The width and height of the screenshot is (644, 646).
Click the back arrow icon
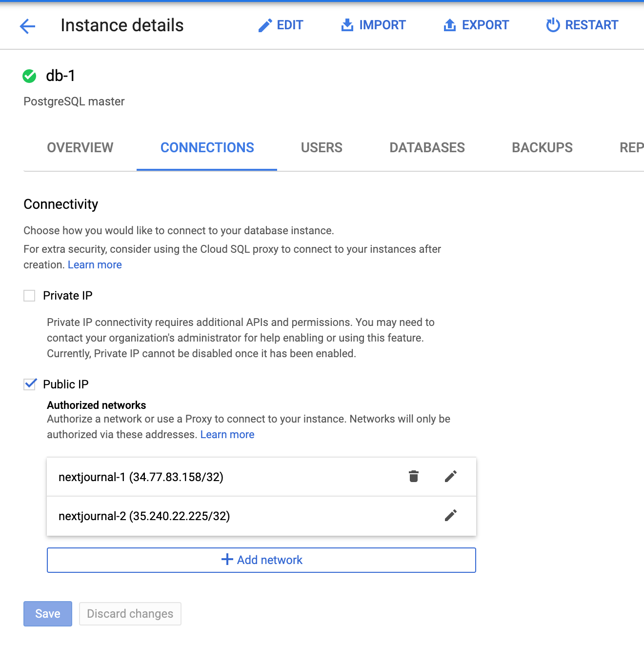(x=28, y=26)
